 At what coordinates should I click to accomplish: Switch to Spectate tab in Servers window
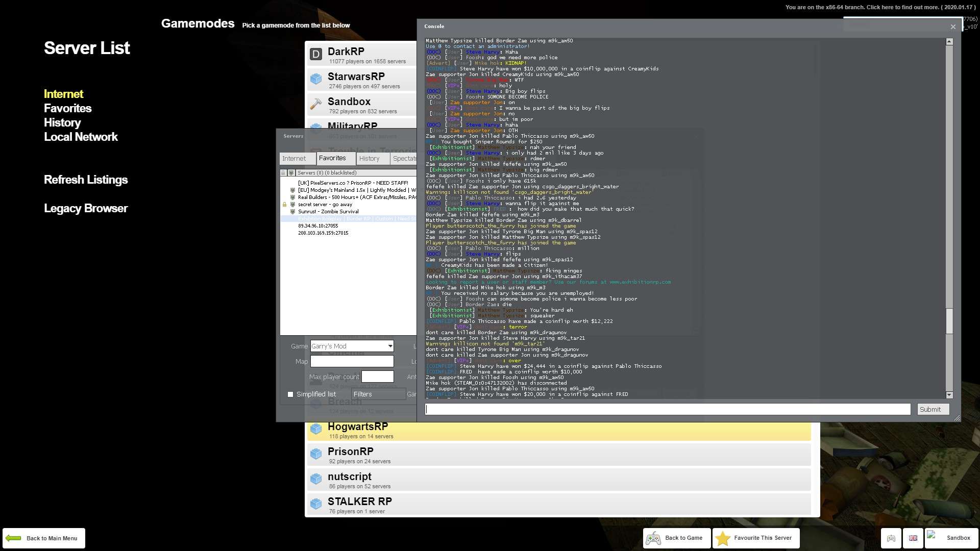click(x=404, y=159)
